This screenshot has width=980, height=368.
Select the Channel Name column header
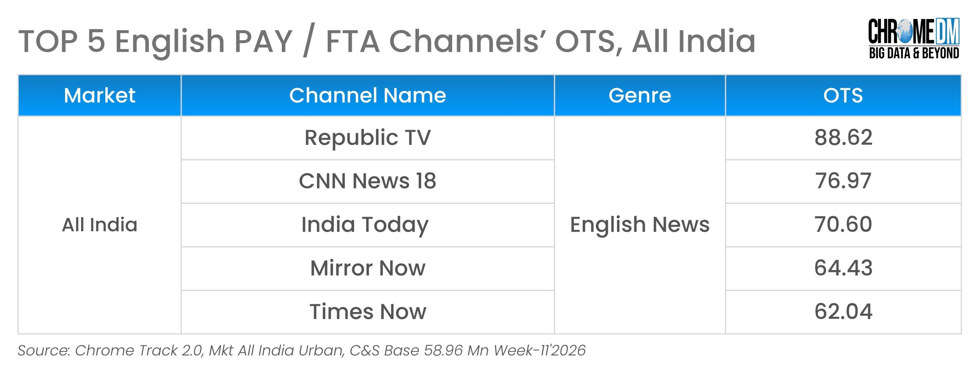[367, 95]
